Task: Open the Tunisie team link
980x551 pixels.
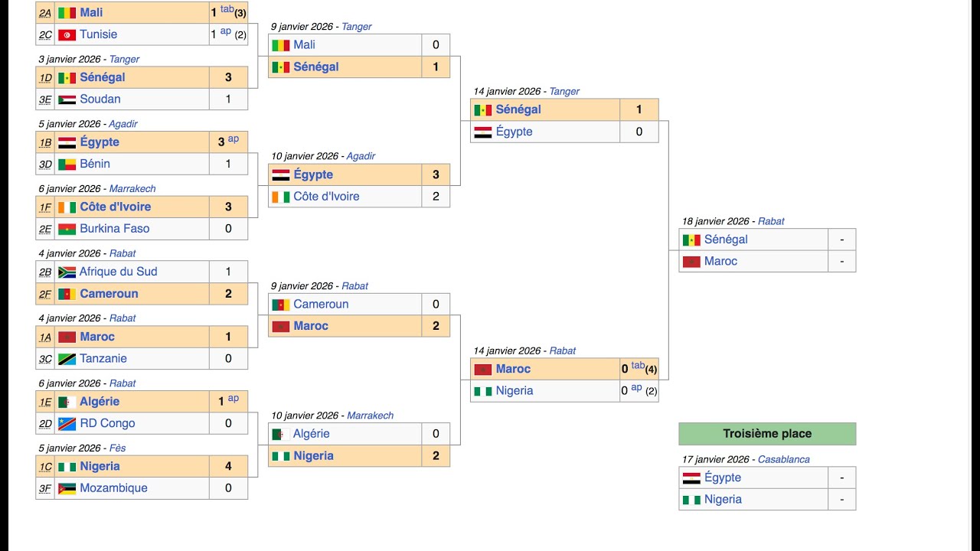Action: pos(99,34)
